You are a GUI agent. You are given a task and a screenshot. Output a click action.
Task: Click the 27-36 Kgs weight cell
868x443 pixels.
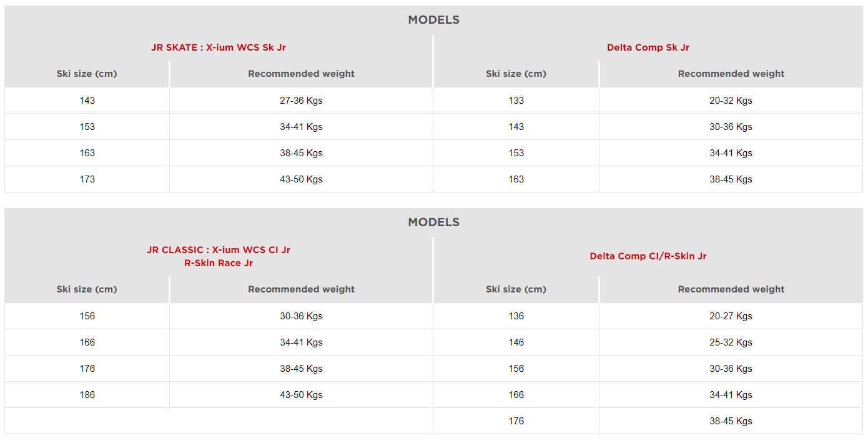point(301,101)
